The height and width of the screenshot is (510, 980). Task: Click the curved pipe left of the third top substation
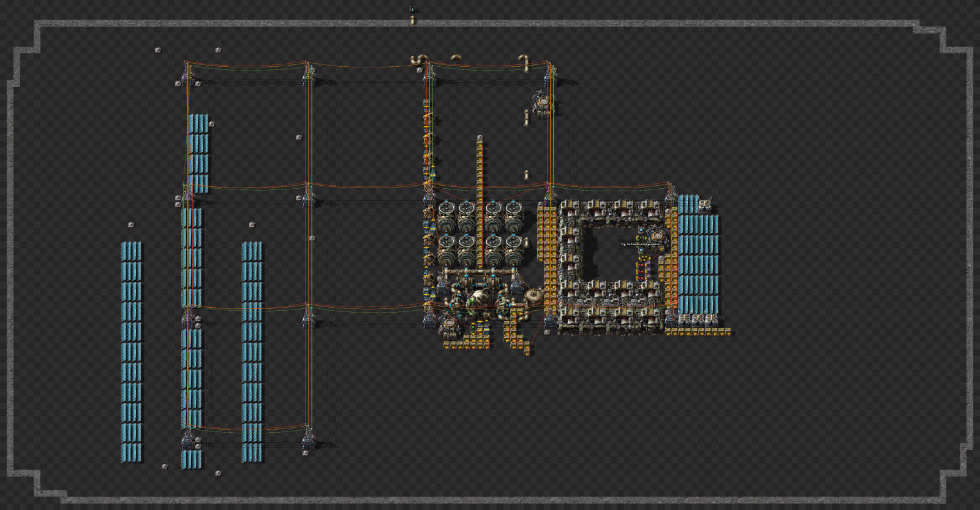point(419,59)
